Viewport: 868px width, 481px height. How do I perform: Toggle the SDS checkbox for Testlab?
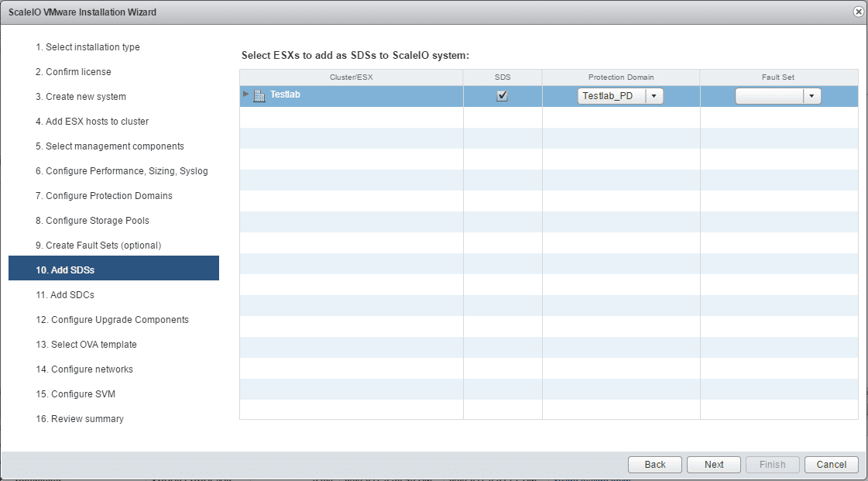click(x=502, y=96)
